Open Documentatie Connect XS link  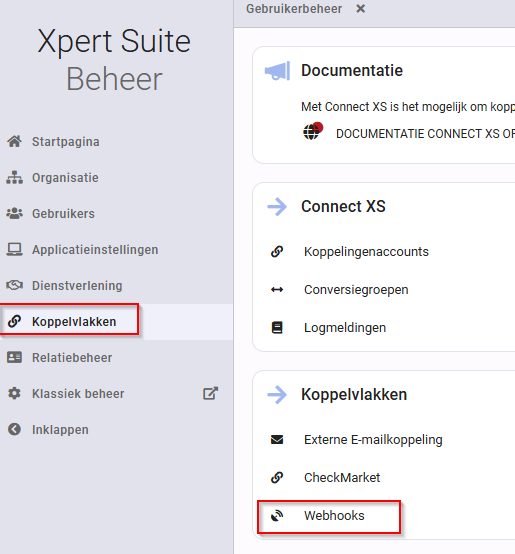[x=425, y=134]
